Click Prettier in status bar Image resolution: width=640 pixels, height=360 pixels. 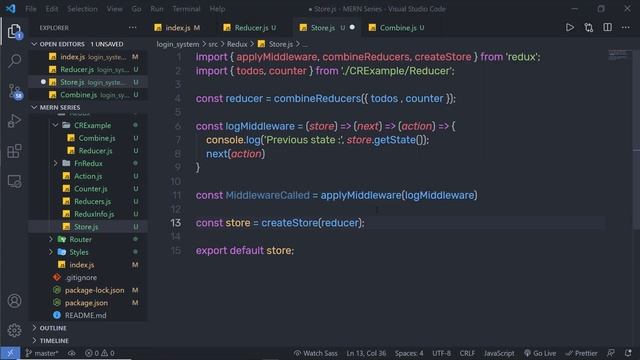click(581, 353)
